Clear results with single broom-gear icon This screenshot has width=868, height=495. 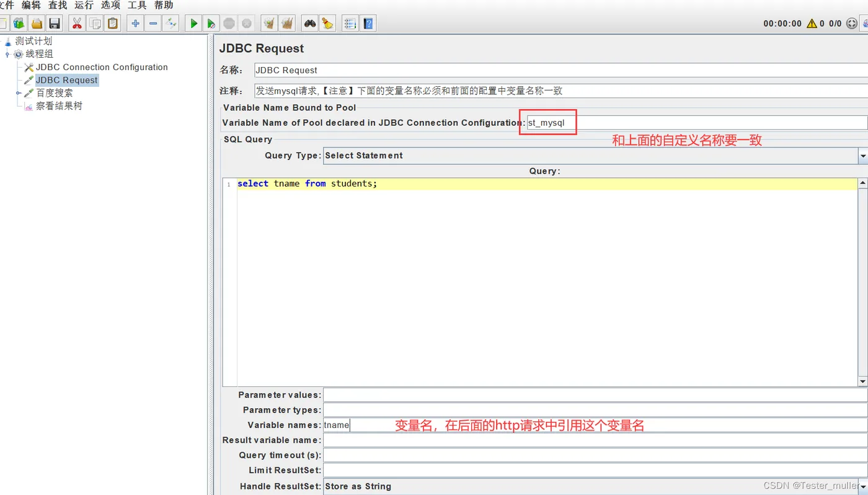click(269, 24)
